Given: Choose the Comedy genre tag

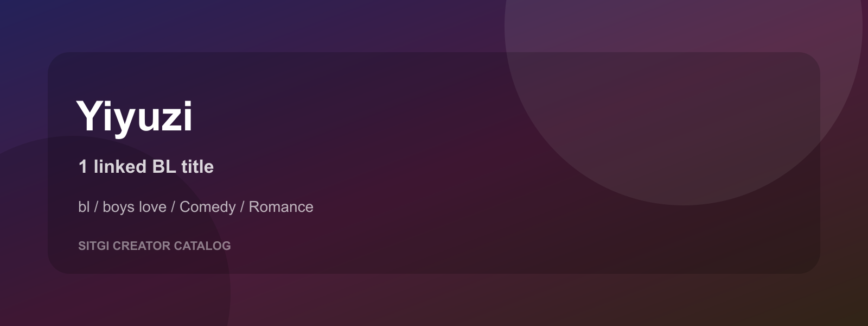Looking at the screenshot, I should point(207,207).
